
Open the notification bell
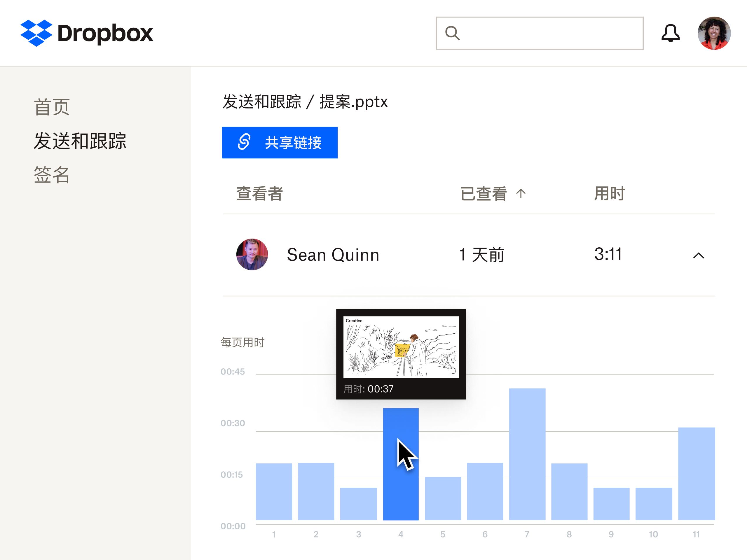(671, 33)
